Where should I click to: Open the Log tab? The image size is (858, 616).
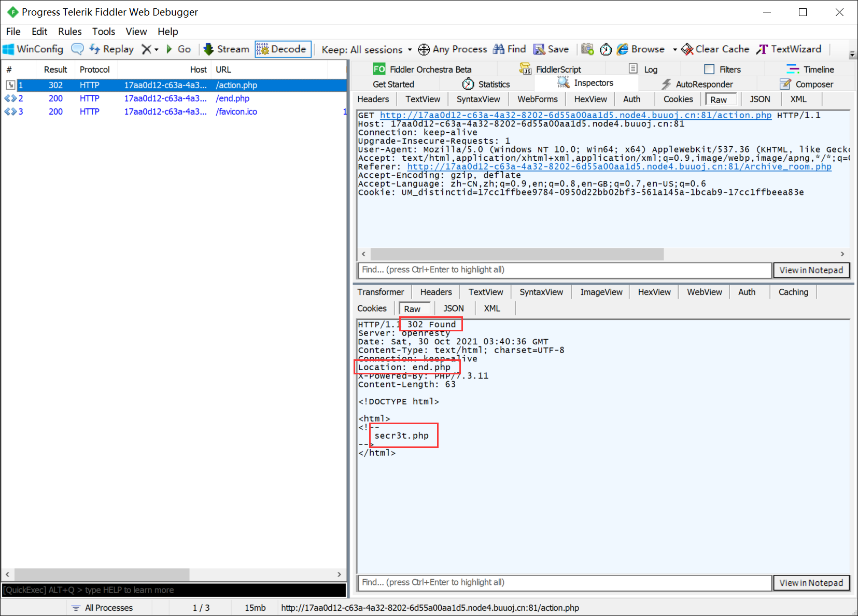pyautogui.click(x=643, y=69)
